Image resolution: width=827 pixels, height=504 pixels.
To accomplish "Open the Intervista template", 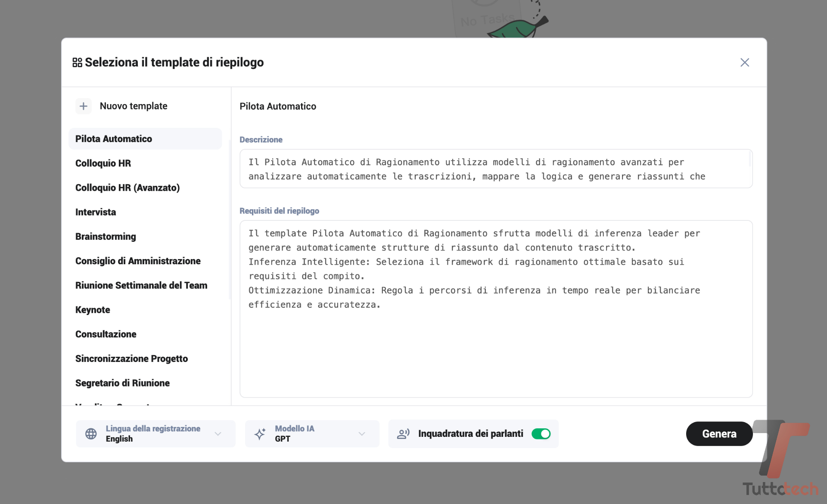I will (96, 212).
